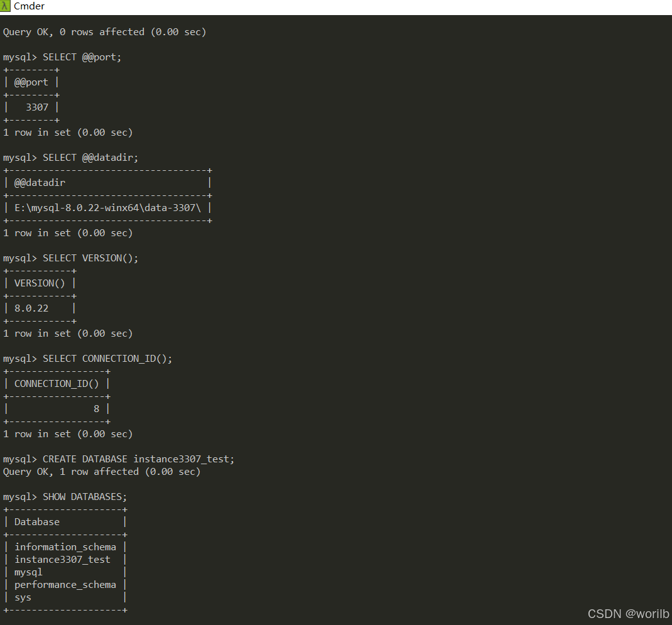The height and width of the screenshot is (625, 672).
Task: Click the SHOW DATABASES; command line
Action: 65,497
